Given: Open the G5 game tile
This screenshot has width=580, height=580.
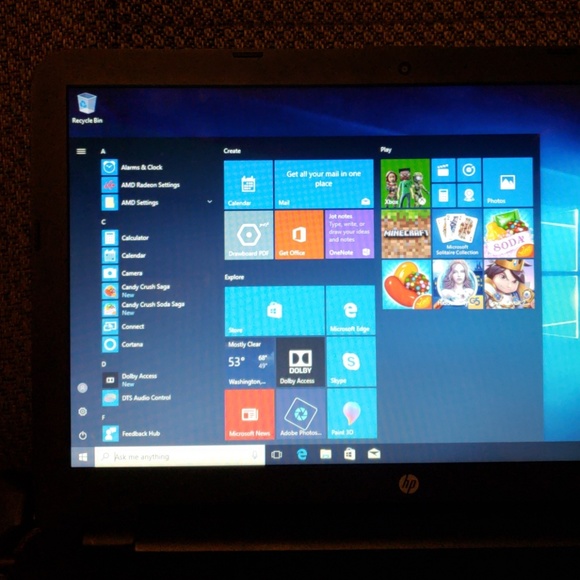Looking at the screenshot, I should 458,284.
